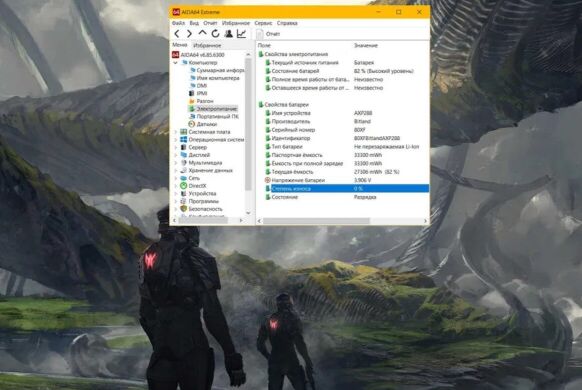The image size is (582, 390).
Task: Collapse the Компьютер tree node
Action: click(176, 63)
